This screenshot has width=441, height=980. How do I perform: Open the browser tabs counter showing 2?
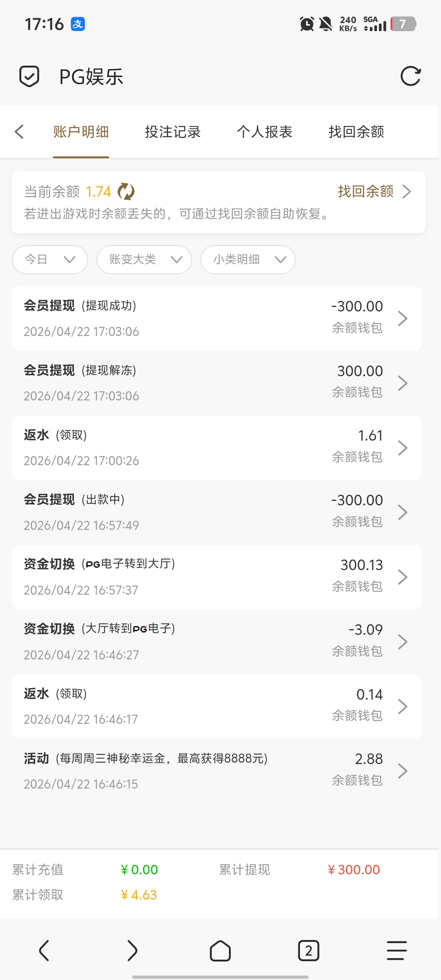(x=308, y=951)
